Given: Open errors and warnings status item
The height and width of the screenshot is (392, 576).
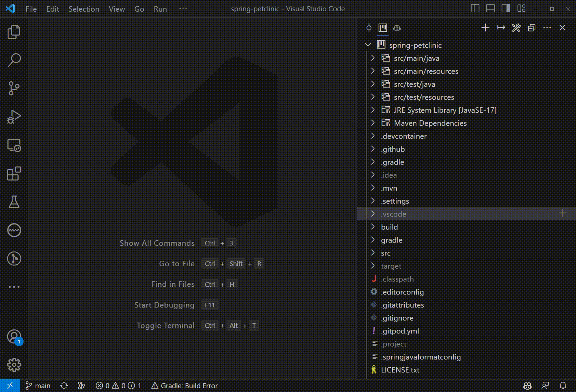Looking at the screenshot, I should [118, 386].
